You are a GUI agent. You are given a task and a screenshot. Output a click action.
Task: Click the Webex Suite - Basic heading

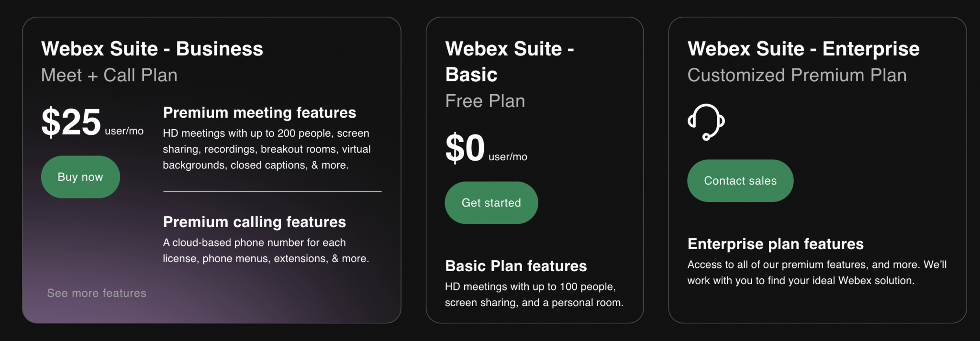pyautogui.click(x=510, y=61)
